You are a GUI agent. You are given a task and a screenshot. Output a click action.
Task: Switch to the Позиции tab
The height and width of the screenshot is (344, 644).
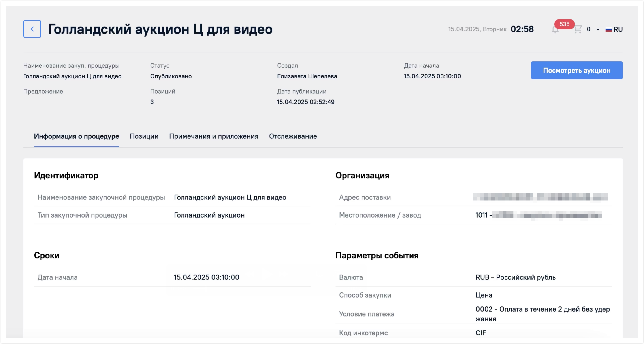144,136
